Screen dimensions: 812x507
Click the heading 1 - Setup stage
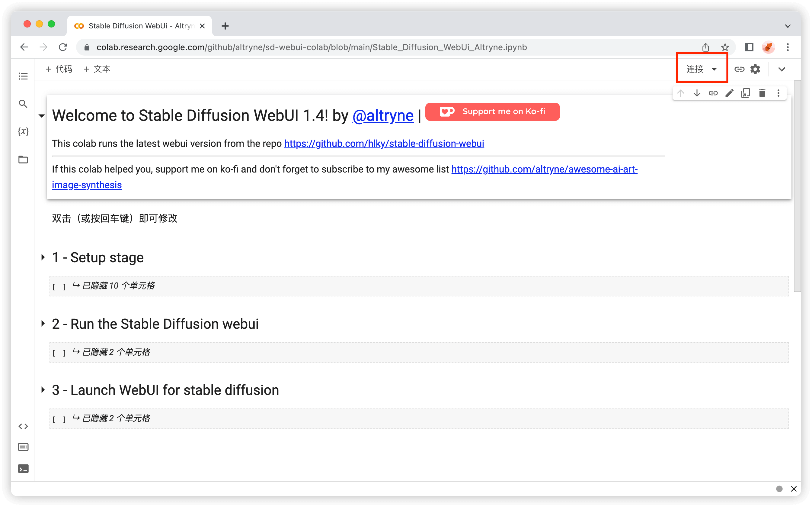click(98, 257)
